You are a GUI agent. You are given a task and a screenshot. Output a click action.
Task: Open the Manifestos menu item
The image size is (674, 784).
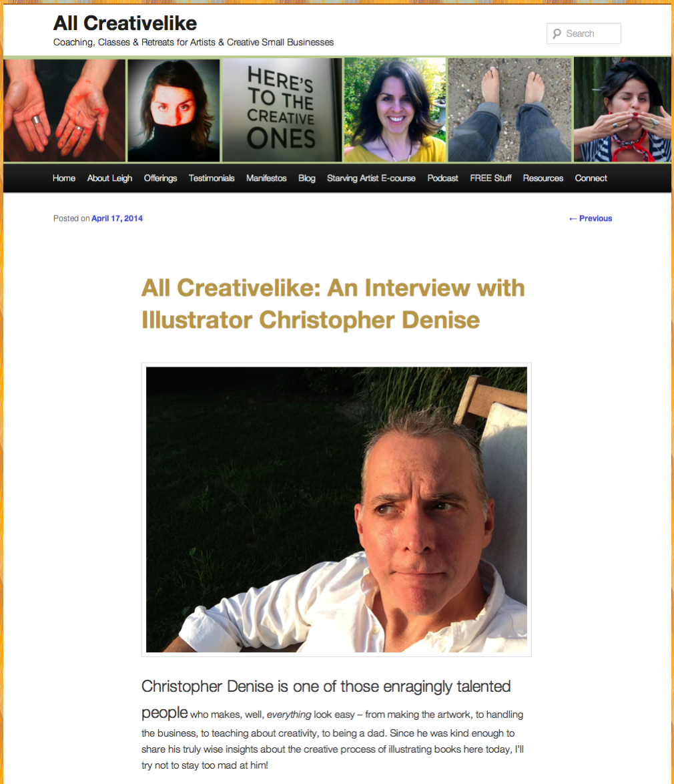(266, 178)
